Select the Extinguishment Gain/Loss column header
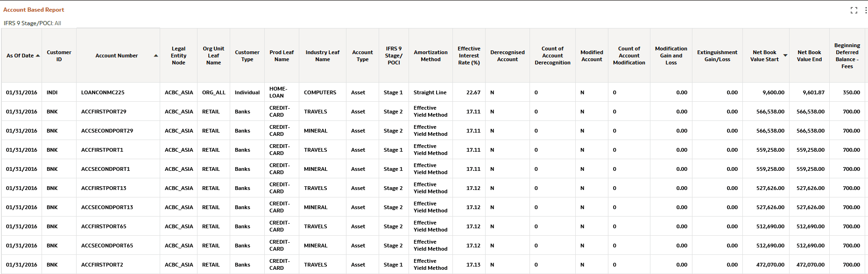The width and height of the screenshot is (868, 274). tap(717, 56)
